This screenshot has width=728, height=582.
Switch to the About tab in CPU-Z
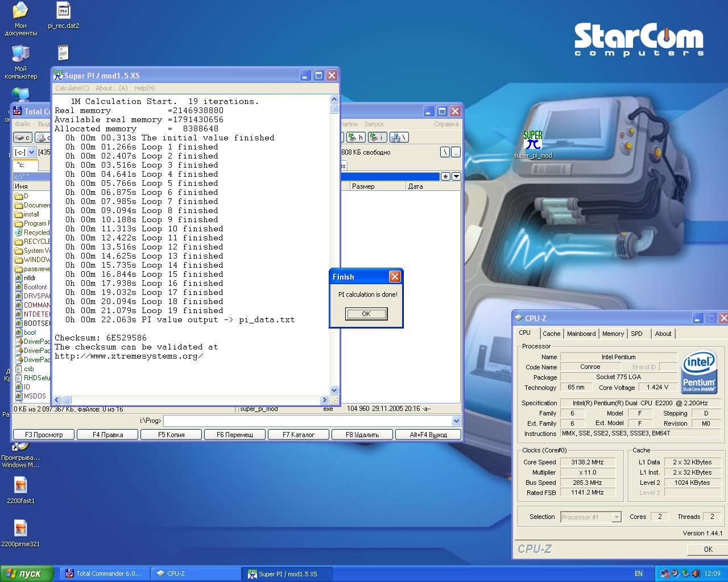coord(663,334)
